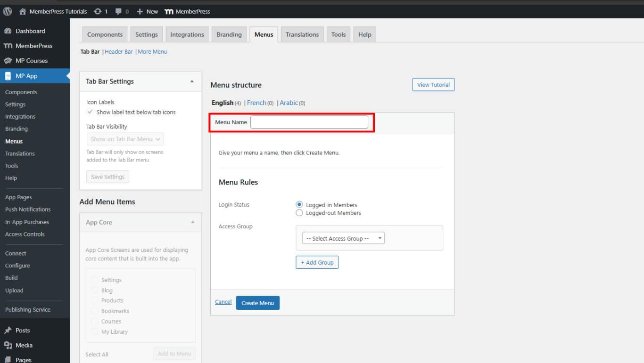Click the home icon for MemberPress Tutorials
The width and height of the screenshot is (644, 363).
(23, 11)
